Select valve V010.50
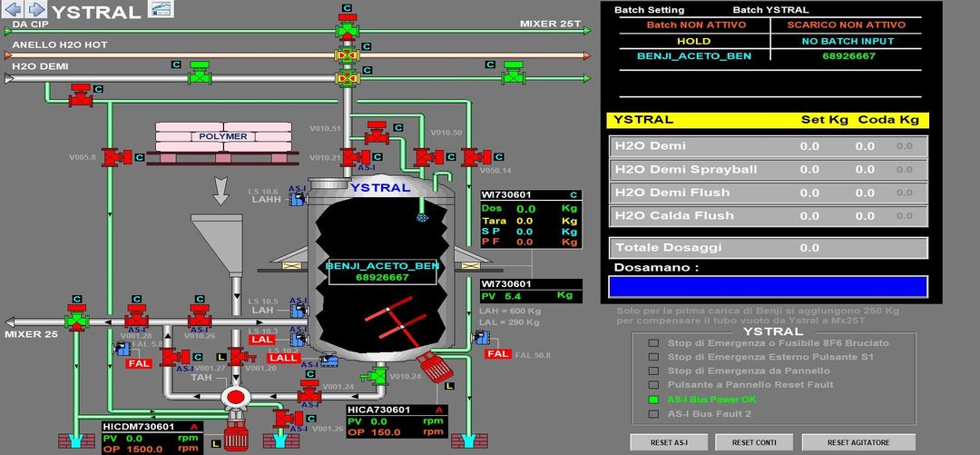Viewport: 980px width, 455px height. coord(428,156)
